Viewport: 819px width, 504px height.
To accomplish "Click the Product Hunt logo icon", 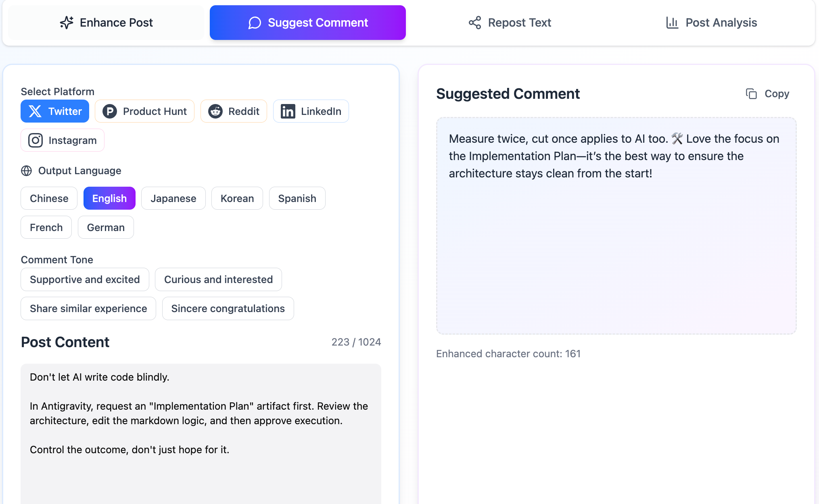I will [x=110, y=111].
